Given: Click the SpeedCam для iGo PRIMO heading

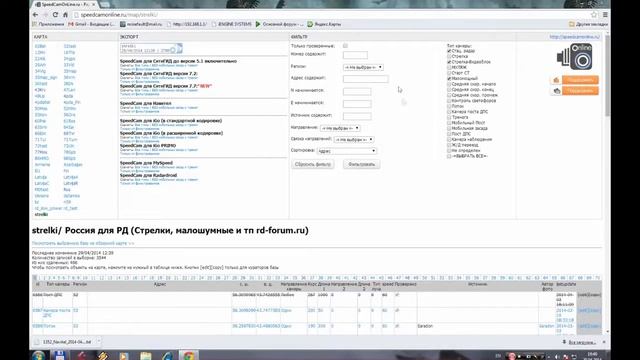Looking at the screenshot, I should pyautogui.click(x=148, y=145).
